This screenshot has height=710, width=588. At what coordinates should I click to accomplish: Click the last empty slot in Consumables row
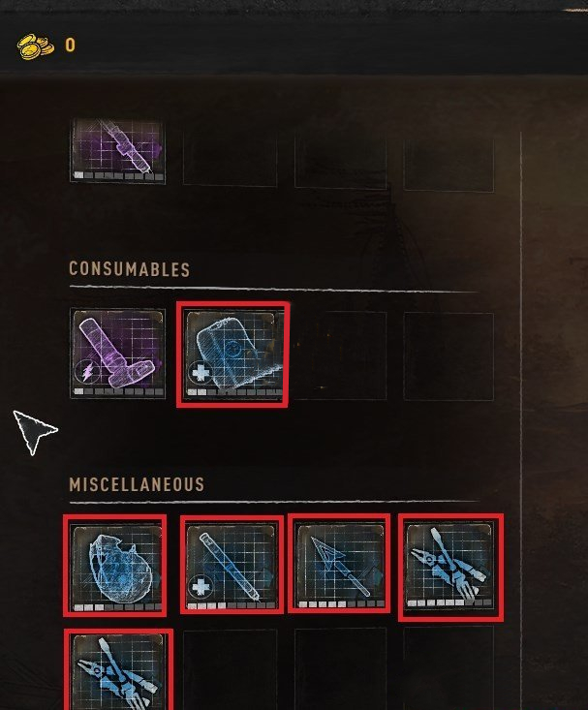[x=449, y=356]
